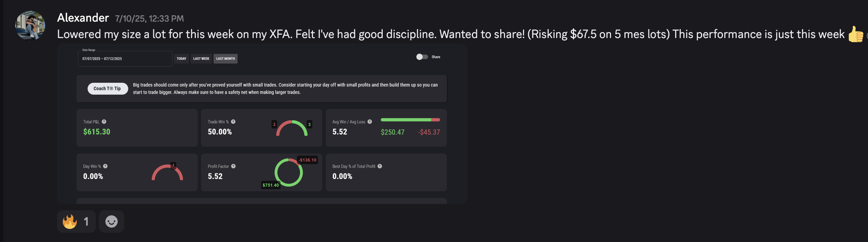Click the Trade Win % gauge arc
The width and height of the screenshot is (868, 242).
[x=292, y=128]
